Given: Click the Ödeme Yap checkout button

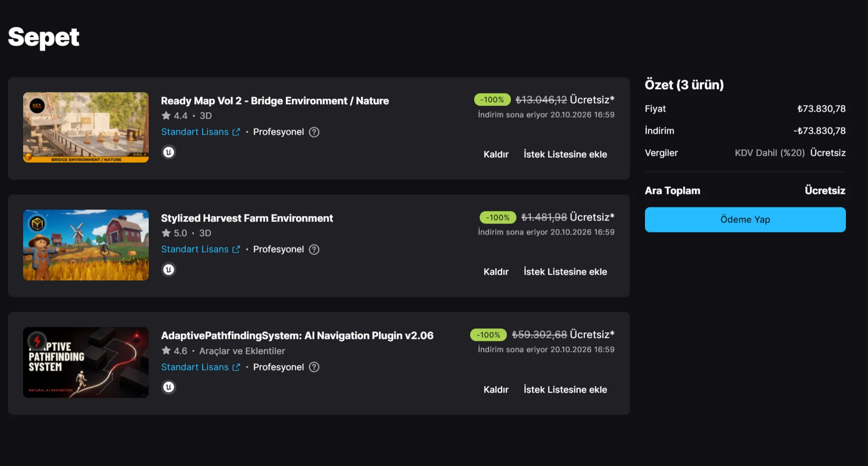Looking at the screenshot, I should tap(745, 219).
